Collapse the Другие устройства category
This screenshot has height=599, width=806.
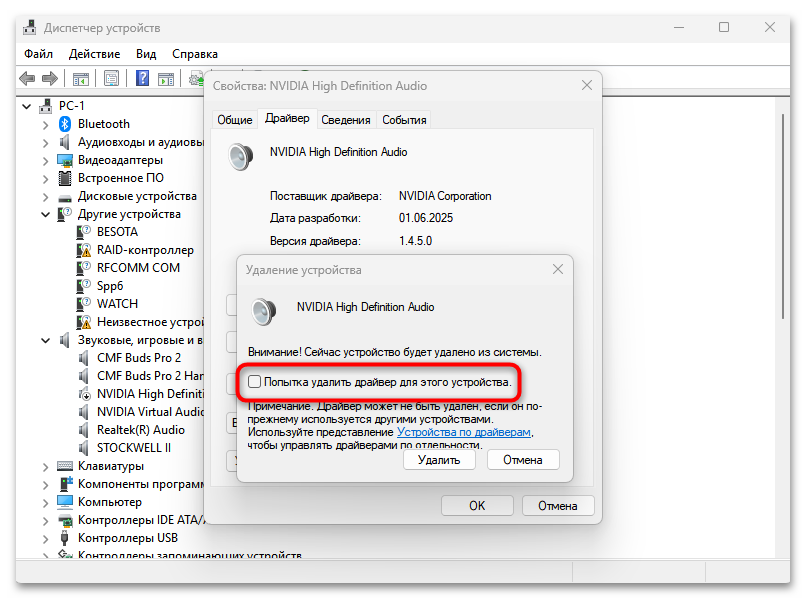[x=44, y=213]
